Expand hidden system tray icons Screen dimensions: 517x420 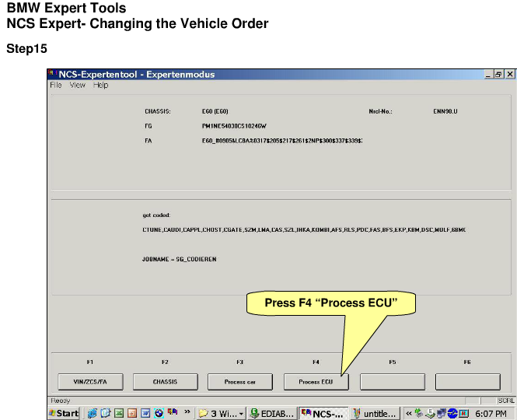409,413
